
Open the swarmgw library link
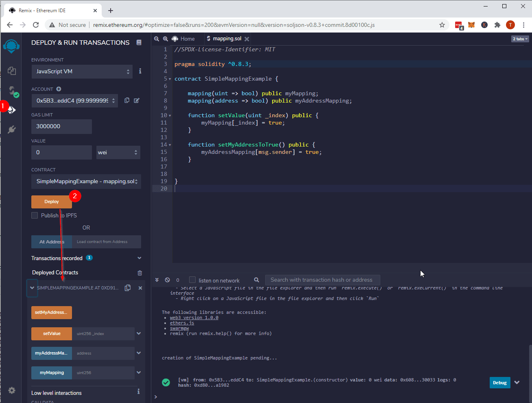click(x=179, y=328)
